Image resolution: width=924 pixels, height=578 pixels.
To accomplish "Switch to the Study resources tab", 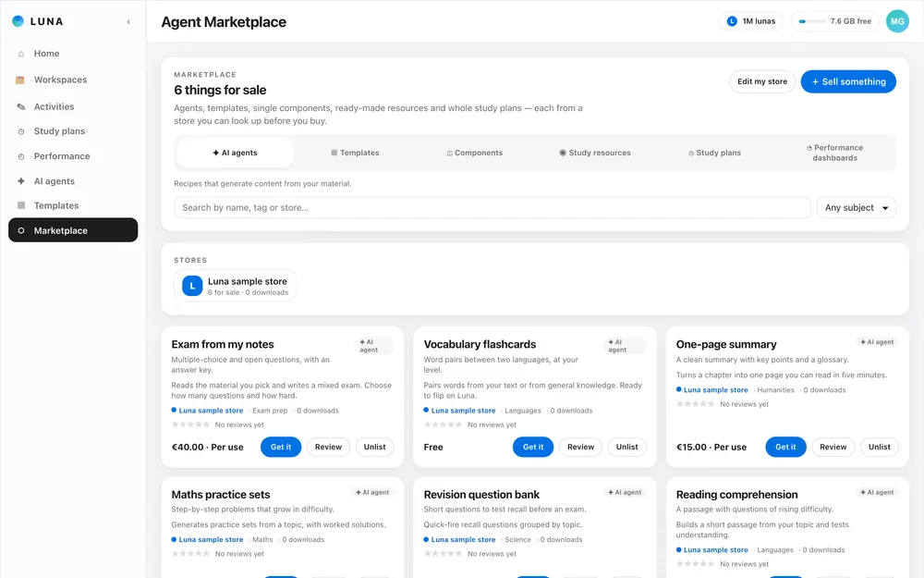I will tap(594, 153).
